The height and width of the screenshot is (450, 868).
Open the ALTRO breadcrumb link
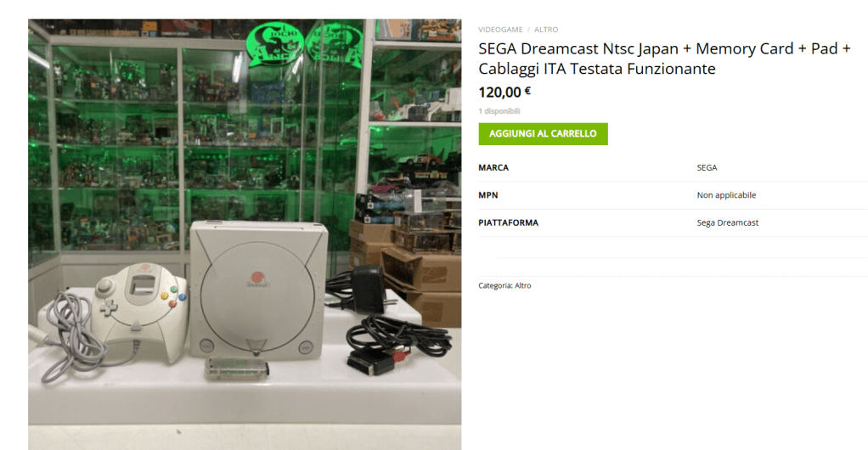click(546, 30)
